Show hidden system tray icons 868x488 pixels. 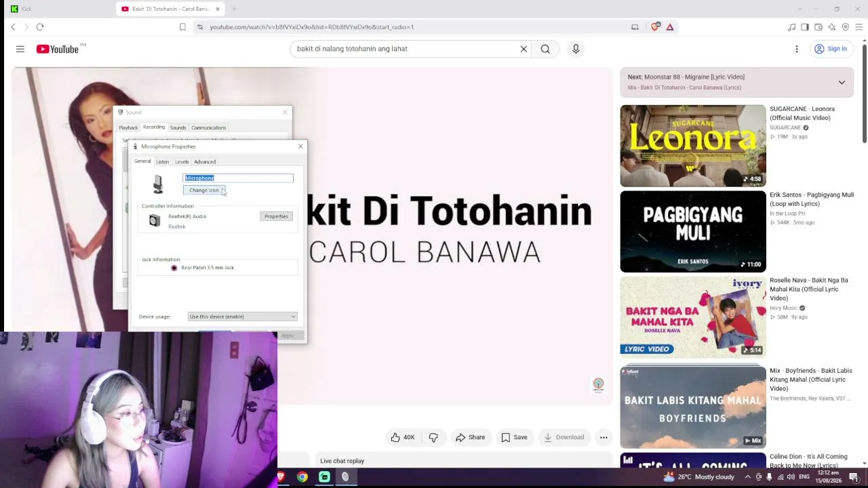tap(748, 477)
